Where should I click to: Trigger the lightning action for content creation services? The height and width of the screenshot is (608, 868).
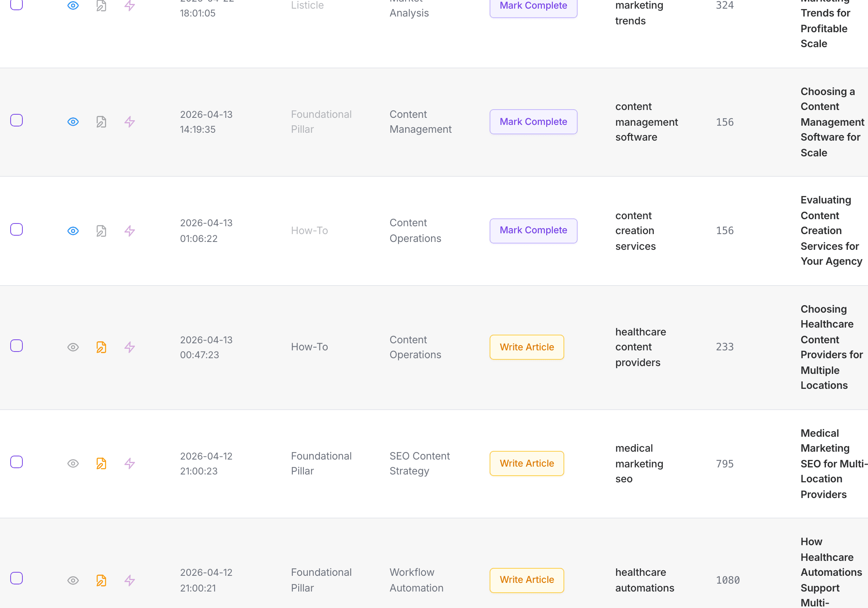click(130, 231)
